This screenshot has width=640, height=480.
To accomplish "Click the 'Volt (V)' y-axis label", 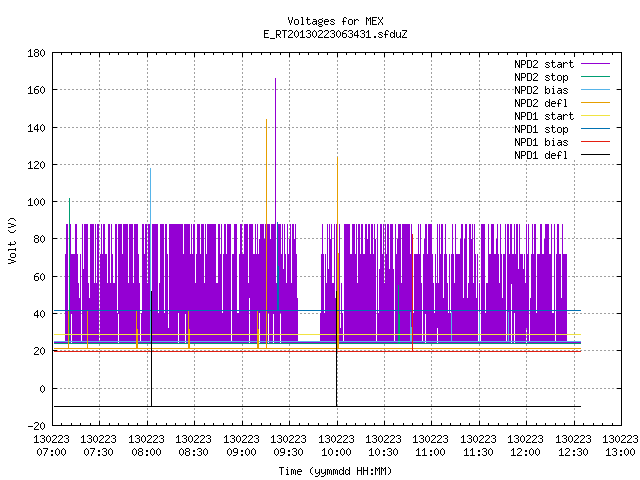I will coord(12,240).
